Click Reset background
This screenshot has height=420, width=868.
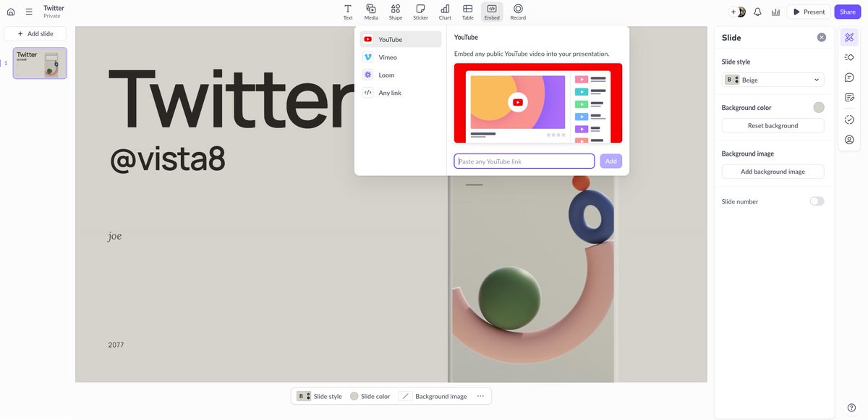pyautogui.click(x=773, y=125)
